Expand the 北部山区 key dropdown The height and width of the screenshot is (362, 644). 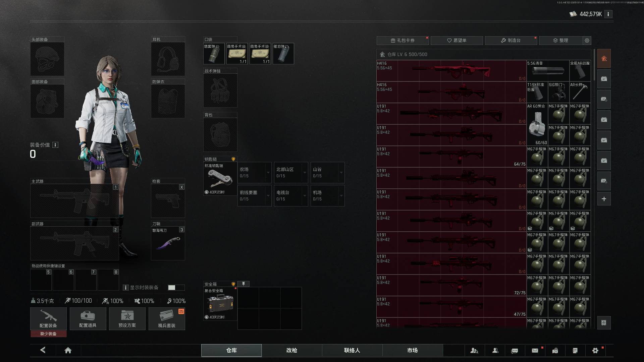click(305, 173)
